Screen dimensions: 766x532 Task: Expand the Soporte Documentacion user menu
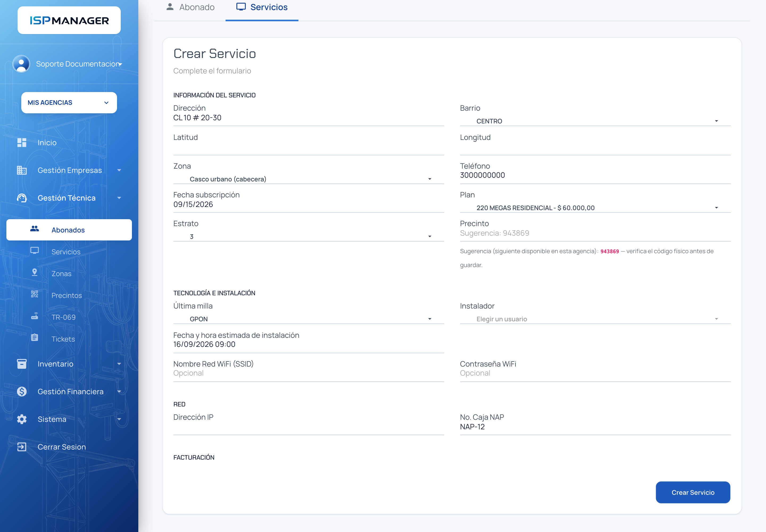[x=120, y=64]
